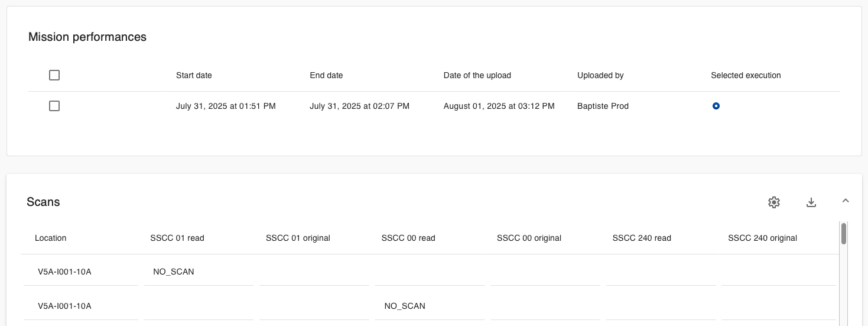
Task: Click NO_SCAN cell under SSCC 00 read
Action: pyautogui.click(x=405, y=306)
